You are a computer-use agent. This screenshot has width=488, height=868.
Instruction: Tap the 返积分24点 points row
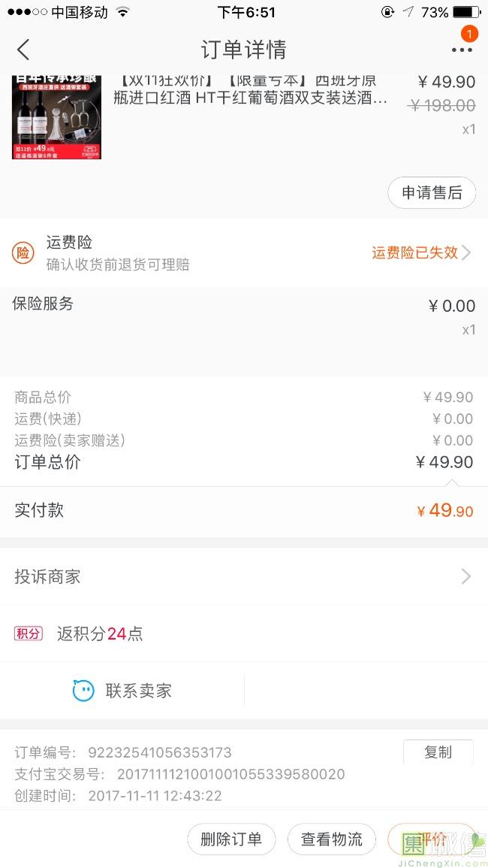pyautogui.click(x=100, y=634)
